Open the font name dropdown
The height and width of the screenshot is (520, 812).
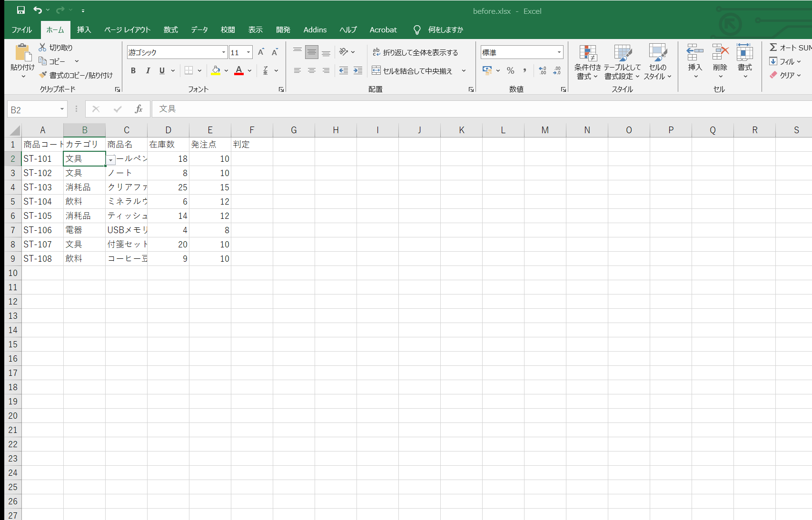[x=223, y=52]
